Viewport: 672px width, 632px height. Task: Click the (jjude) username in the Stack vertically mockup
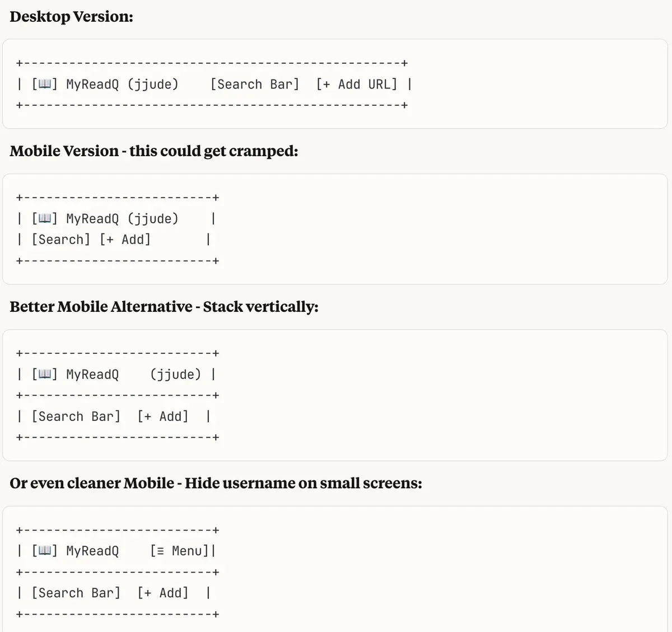coord(175,374)
